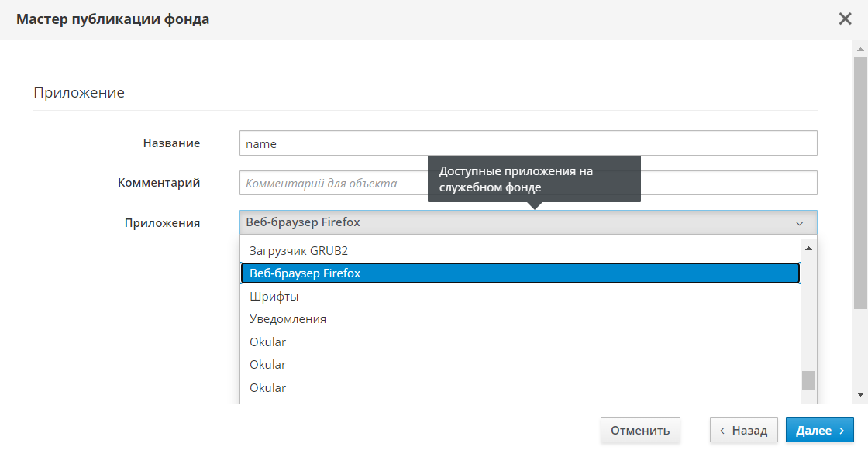Click the dialog scrollbar down arrow
Image resolution: width=868 pixels, height=457 pixels.
[x=860, y=395]
